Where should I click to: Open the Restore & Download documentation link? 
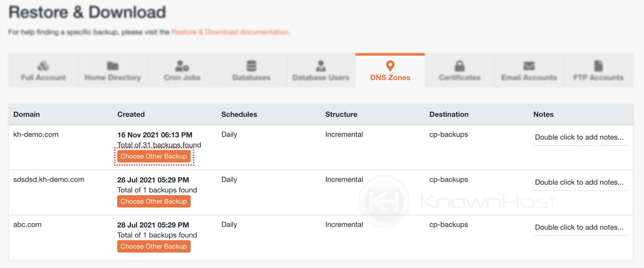click(230, 32)
